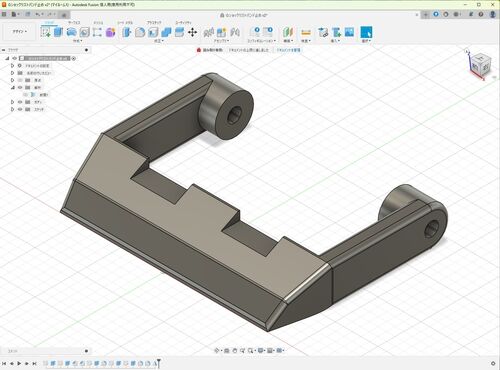Switch to the Surface tab

coord(74,22)
